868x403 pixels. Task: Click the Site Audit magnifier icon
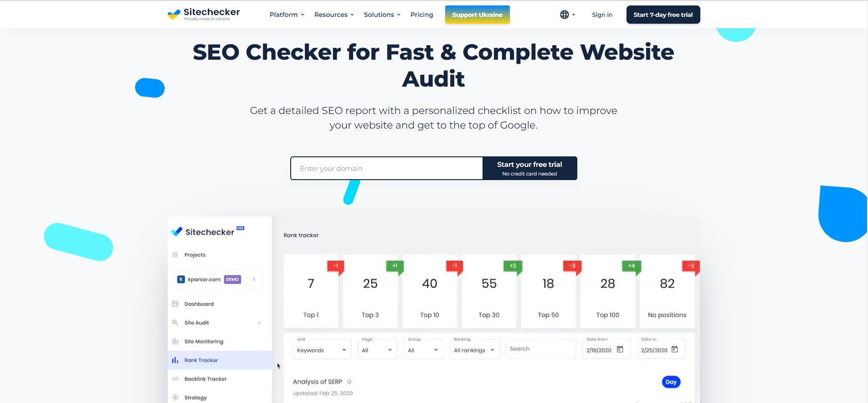point(175,323)
